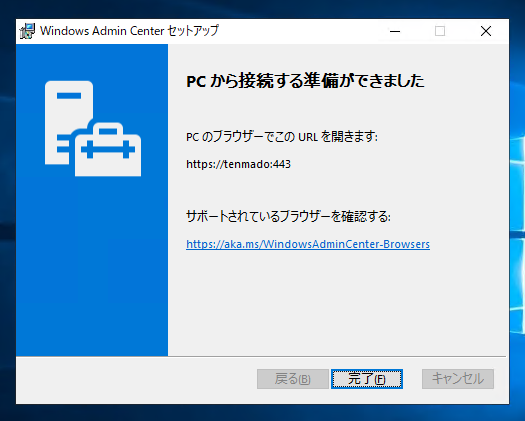Close the Windows Admin Center setup window
525x421 pixels.
point(486,31)
